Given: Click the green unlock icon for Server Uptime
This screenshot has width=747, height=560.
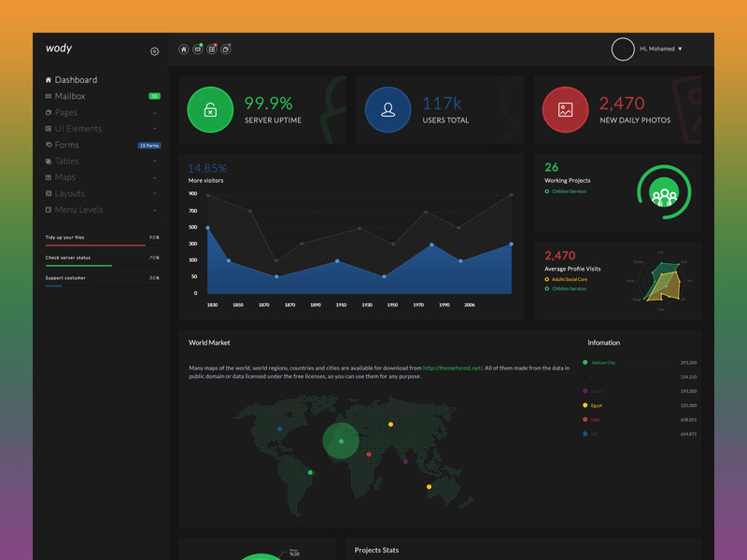Looking at the screenshot, I should click(x=210, y=109).
